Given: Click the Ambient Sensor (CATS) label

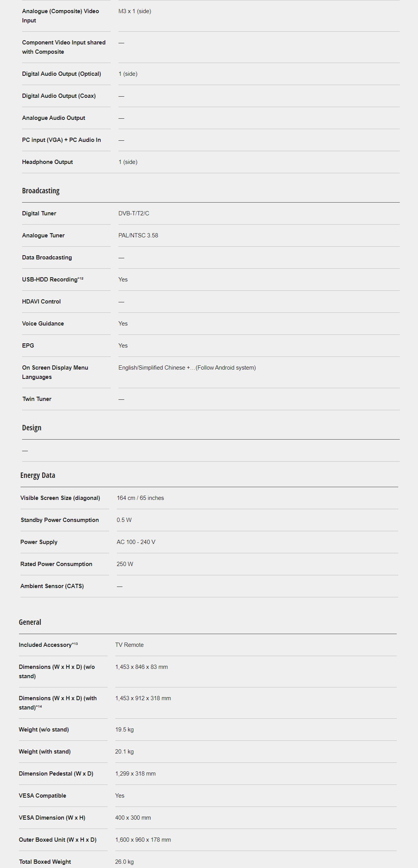Looking at the screenshot, I should pos(52,586).
